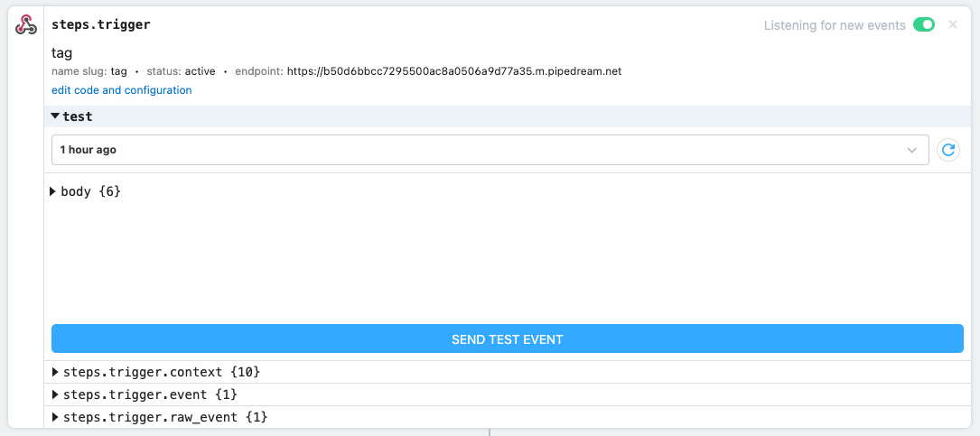The height and width of the screenshot is (436, 980).
Task: Click the triangle beside steps.trigger.raw_event
Action: [56, 417]
